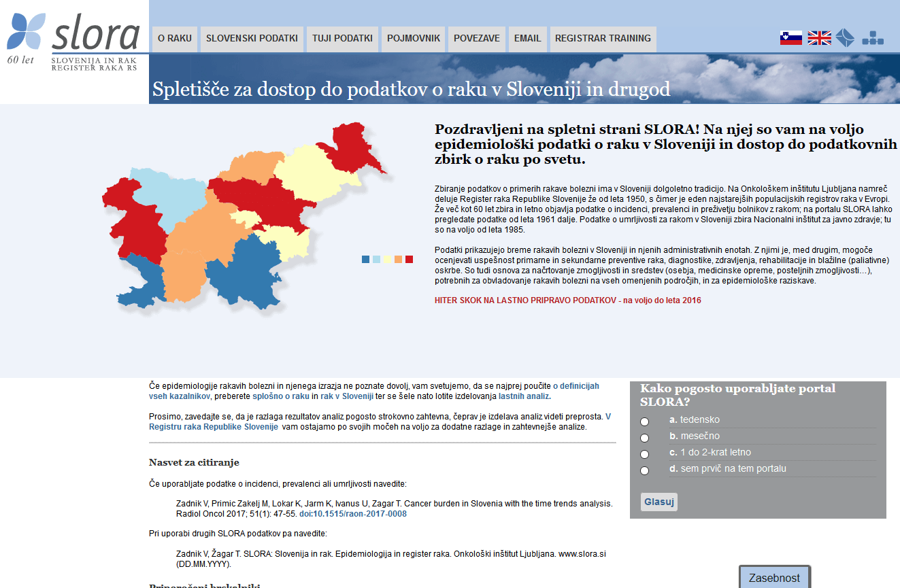Open the SLOVENSKI PODATKI menu
The image size is (900, 588).
252,39
